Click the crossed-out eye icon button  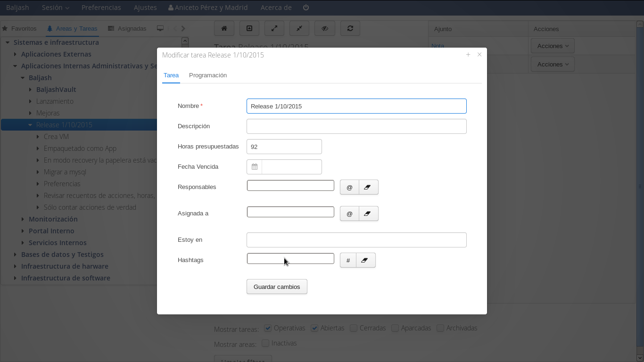tap(325, 28)
